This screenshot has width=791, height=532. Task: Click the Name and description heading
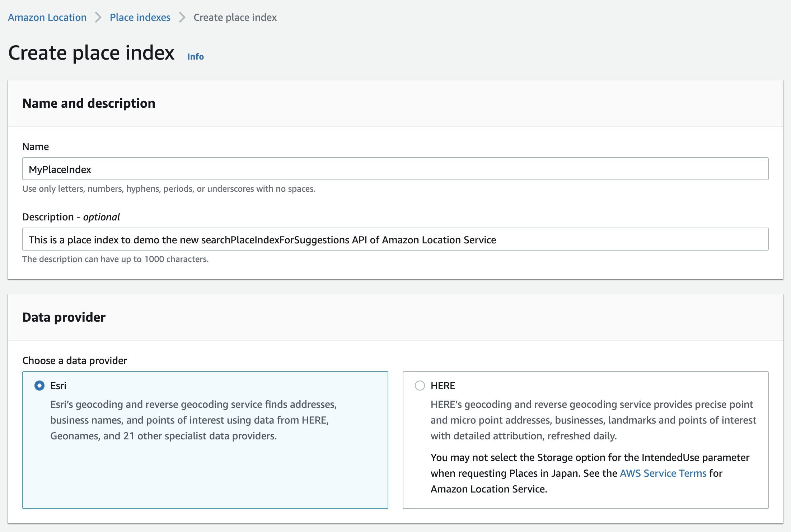pos(89,103)
